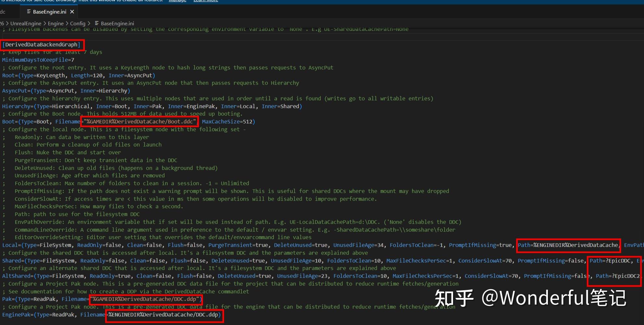Screen dimensions: 644x325
Task: Click the comment 'Path: path to use for the filesystem DDC'
Action: [x=71, y=214]
